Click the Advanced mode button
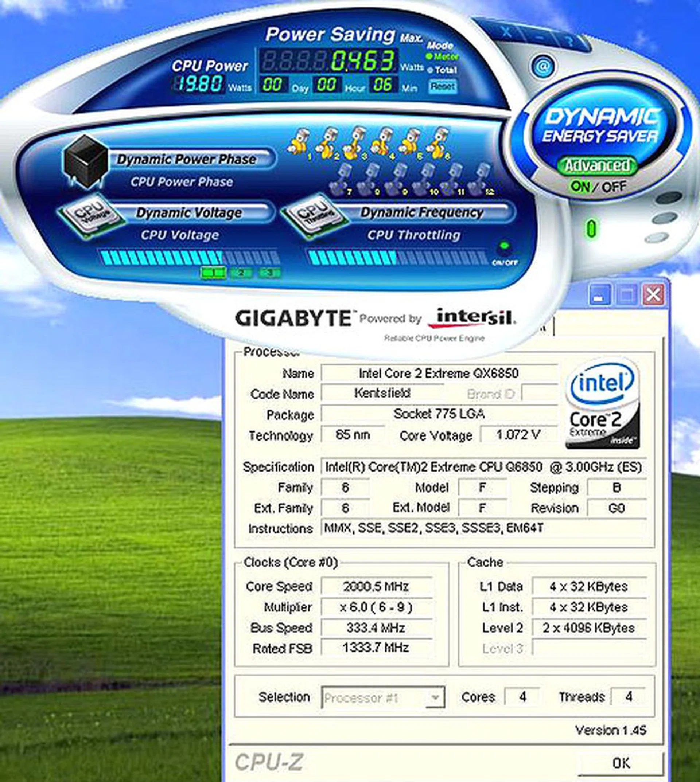 (597, 166)
